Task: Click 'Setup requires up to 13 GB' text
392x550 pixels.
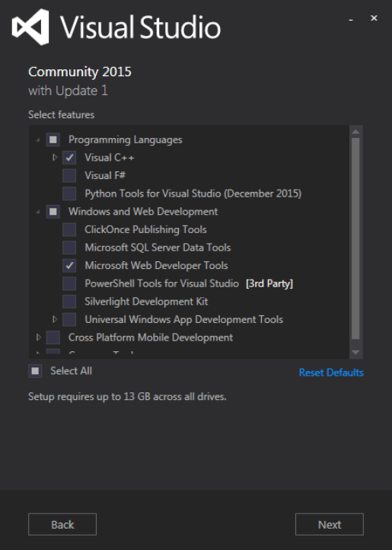Action: pyautogui.click(x=127, y=397)
